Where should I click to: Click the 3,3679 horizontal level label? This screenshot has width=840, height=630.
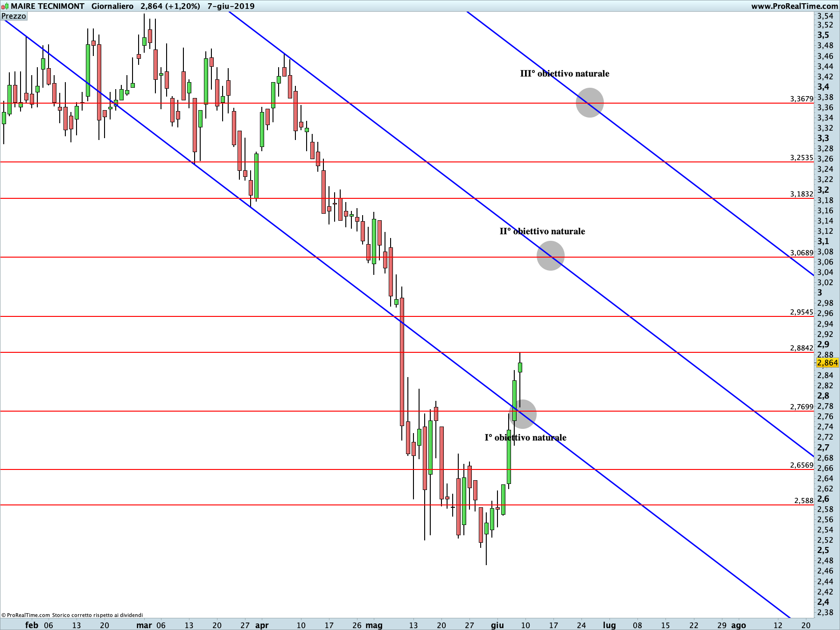click(x=802, y=98)
